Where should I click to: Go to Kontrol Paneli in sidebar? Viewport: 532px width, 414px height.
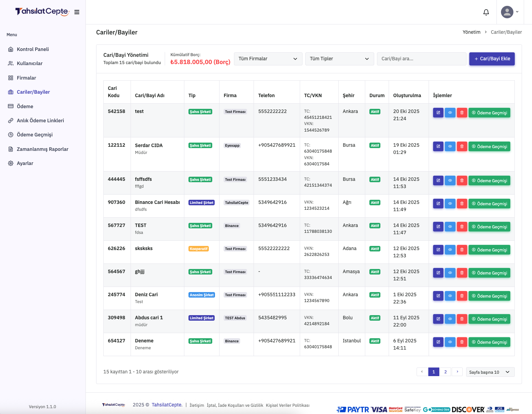(x=33, y=49)
